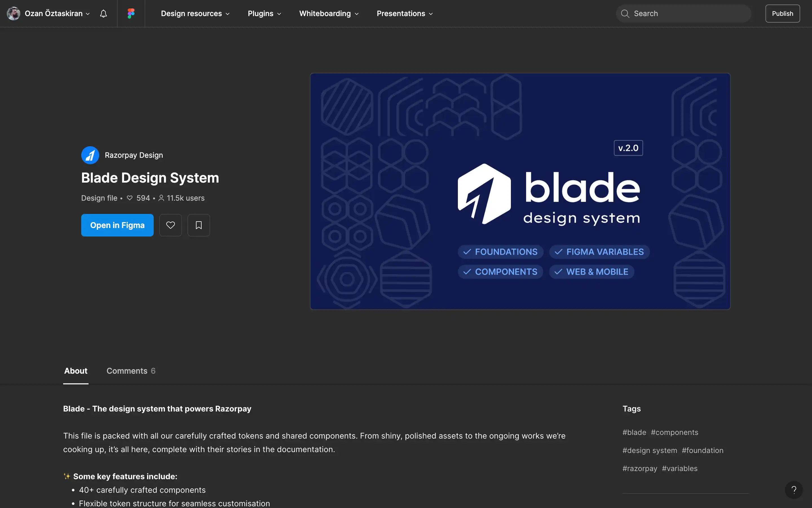Screen dimensions: 812x508
Task: Save the file with the bookmark button
Action: [x=199, y=225]
